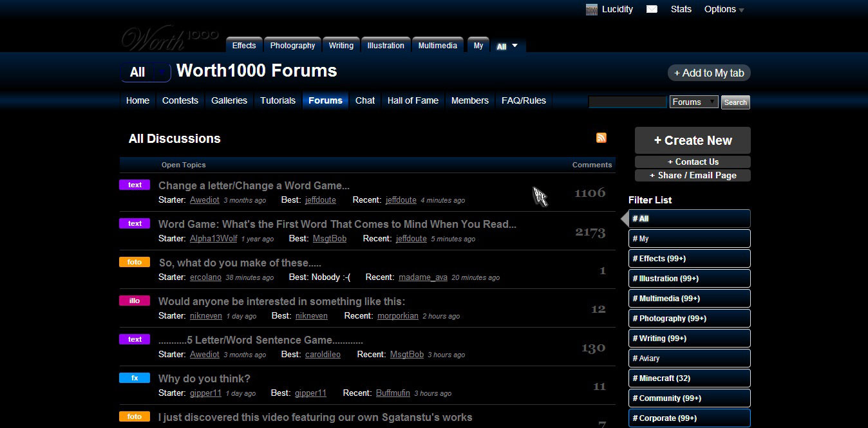This screenshot has height=428, width=868.
Task: Click the text tag on Word Game topic
Action: [x=135, y=223]
